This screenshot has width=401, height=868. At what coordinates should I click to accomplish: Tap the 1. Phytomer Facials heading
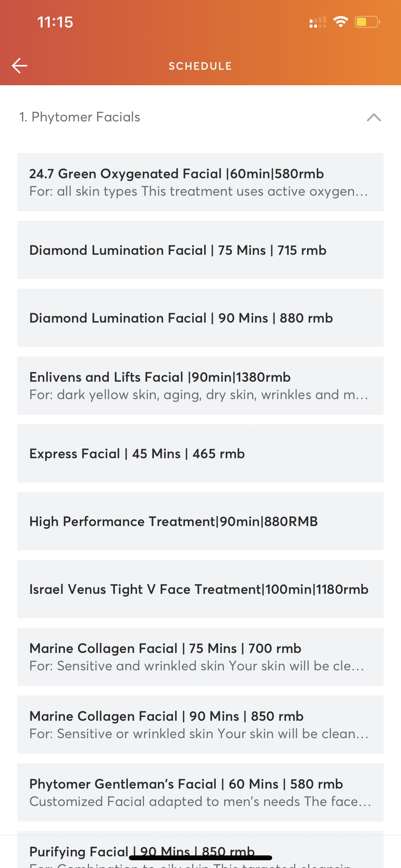pyautogui.click(x=80, y=117)
